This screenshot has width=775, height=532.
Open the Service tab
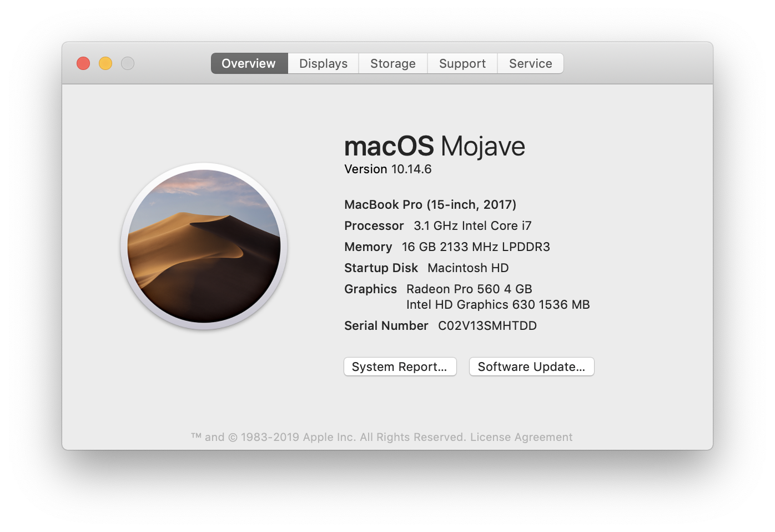click(531, 63)
